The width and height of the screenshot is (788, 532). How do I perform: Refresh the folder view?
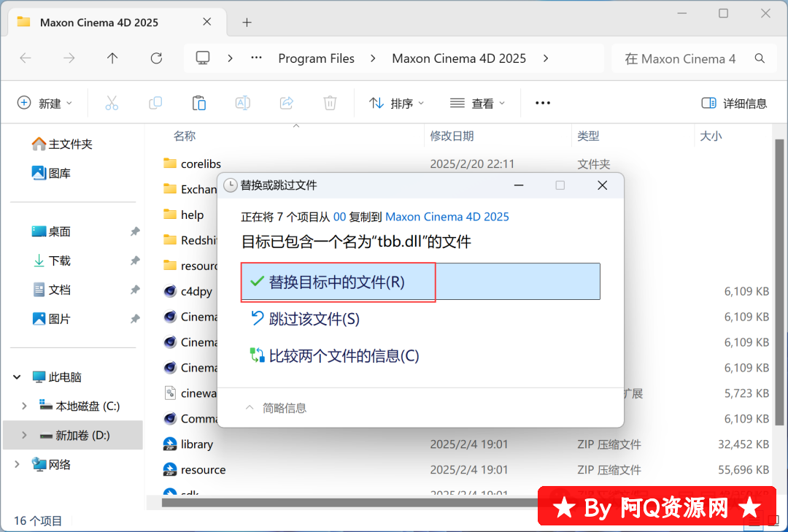(x=156, y=58)
